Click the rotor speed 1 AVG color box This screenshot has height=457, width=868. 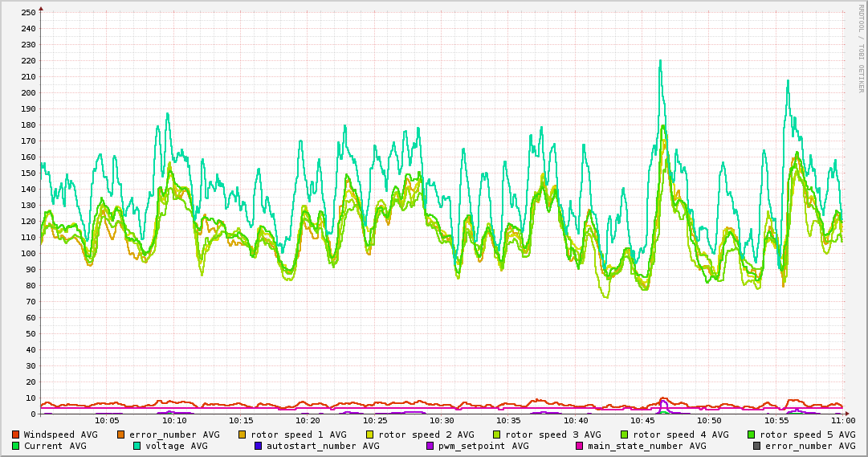[x=242, y=435]
